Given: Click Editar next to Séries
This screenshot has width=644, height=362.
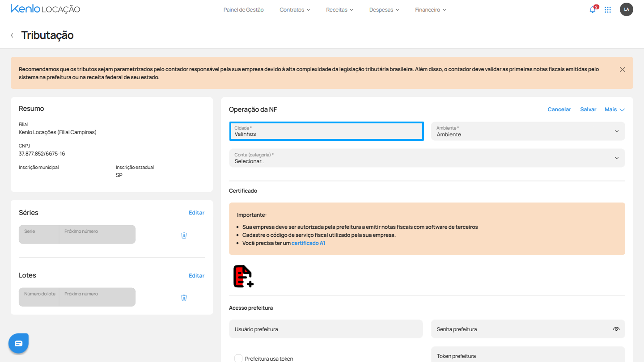Looking at the screenshot, I should coord(196,213).
